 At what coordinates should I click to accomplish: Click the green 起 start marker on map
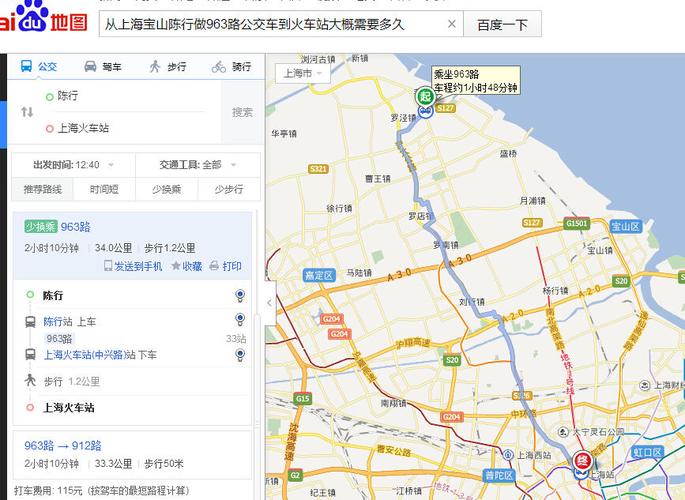[425, 97]
